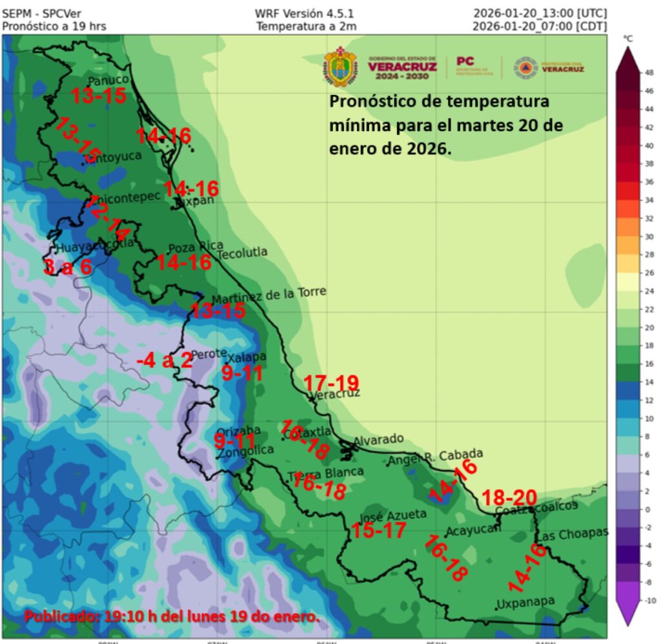Select the red 17-19 temperature label above Veracruz
661x644 pixels.
tap(330, 382)
